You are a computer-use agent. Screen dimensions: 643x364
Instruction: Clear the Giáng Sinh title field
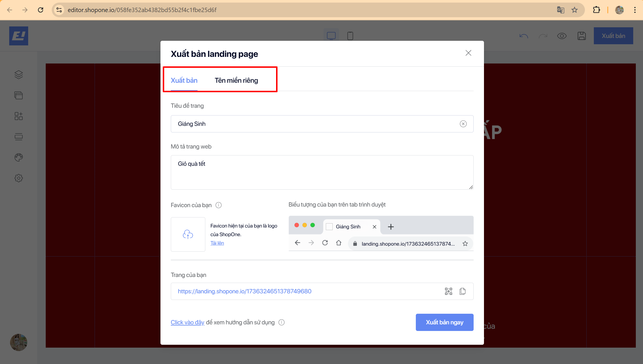coord(463,124)
